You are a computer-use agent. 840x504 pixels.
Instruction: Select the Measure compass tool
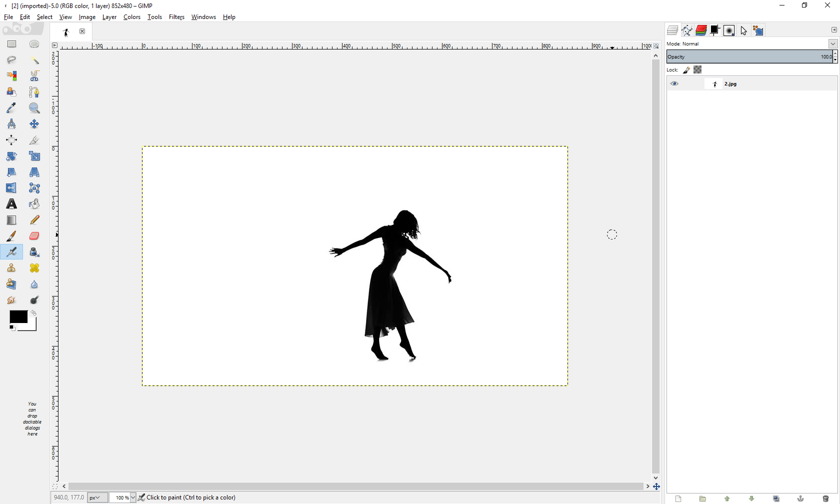point(11,124)
